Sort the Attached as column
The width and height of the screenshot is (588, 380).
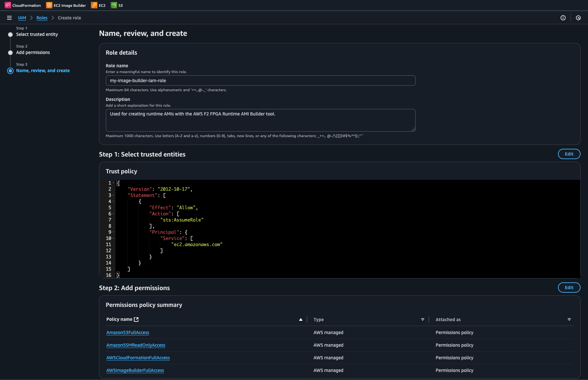tap(569, 320)
